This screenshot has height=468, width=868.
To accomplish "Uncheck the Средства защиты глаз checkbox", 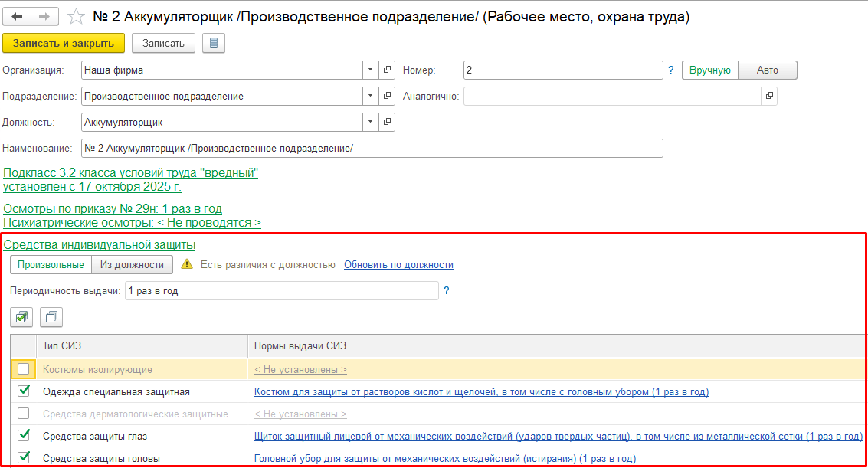I will coord(24,436).
